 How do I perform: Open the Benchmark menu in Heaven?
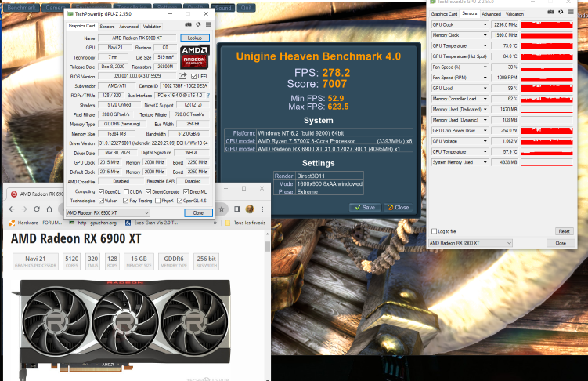(x=21, y=8)
